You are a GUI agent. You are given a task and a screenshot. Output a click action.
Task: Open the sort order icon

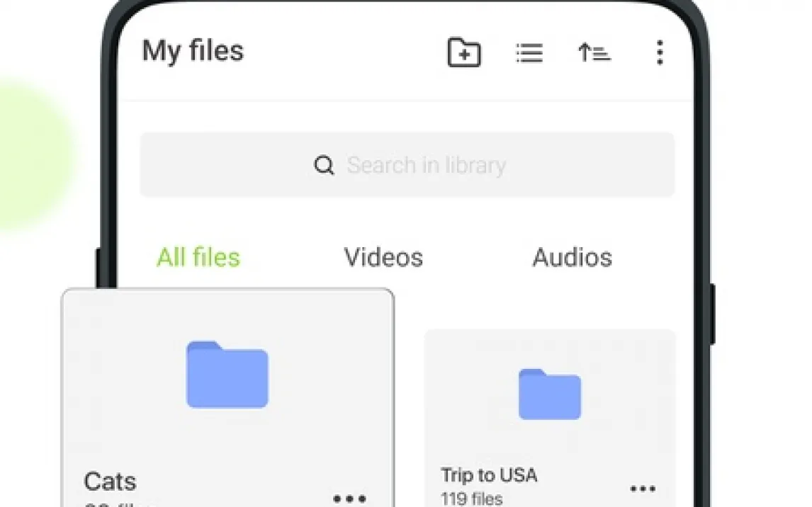pyautogui.click(x=594, y=53)
